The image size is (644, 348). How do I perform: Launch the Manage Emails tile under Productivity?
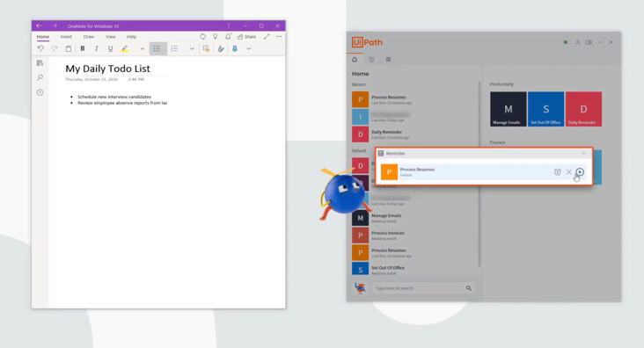[508, 109]
